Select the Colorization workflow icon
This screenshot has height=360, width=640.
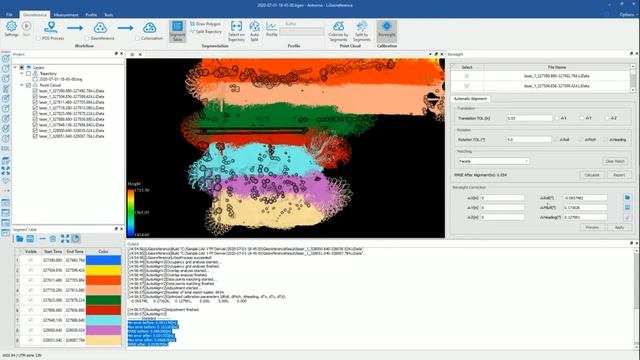point(149,27)
